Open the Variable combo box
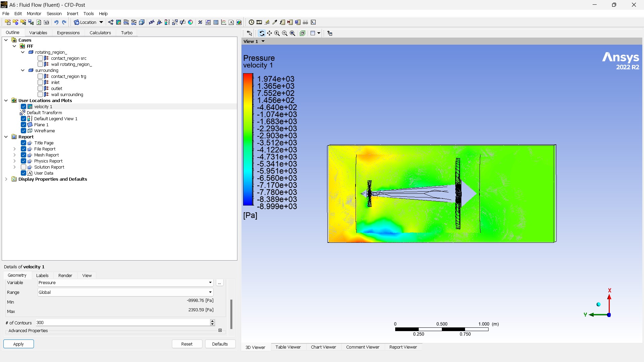The height and width of the screenshot is (362, 644). click(125, 282)
